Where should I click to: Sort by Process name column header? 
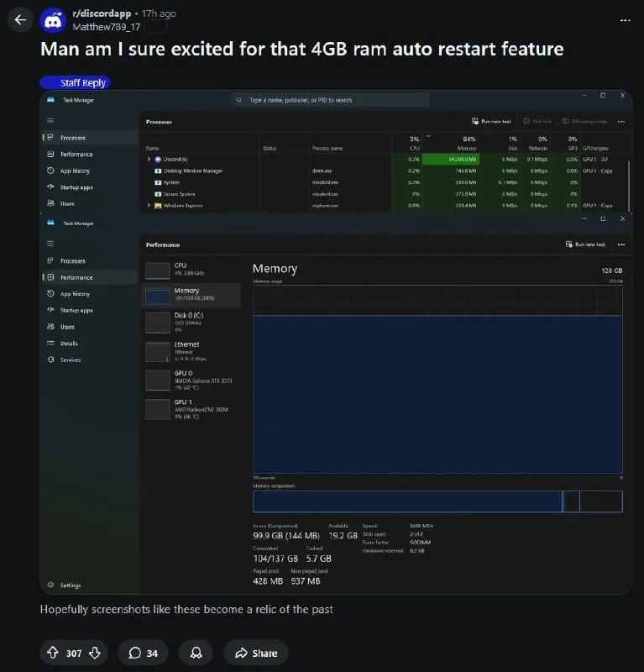pos(350,143)
